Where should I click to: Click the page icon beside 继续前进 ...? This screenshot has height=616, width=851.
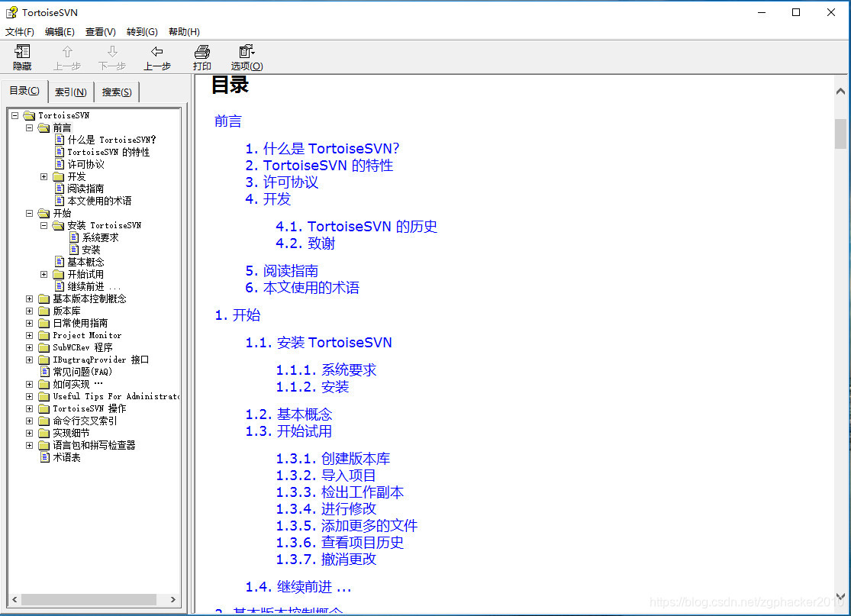pyautogui.click(x=60, y=286)
